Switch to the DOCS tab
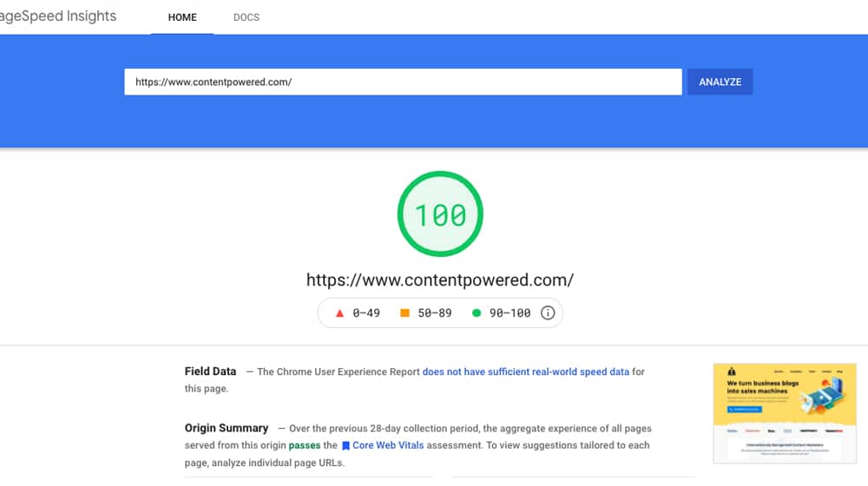This screenshot has height=486, width=868. [247, 17]
